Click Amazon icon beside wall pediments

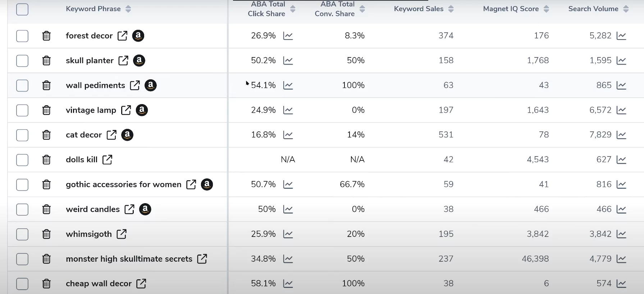pyautogui.click(x=151, y=85)
